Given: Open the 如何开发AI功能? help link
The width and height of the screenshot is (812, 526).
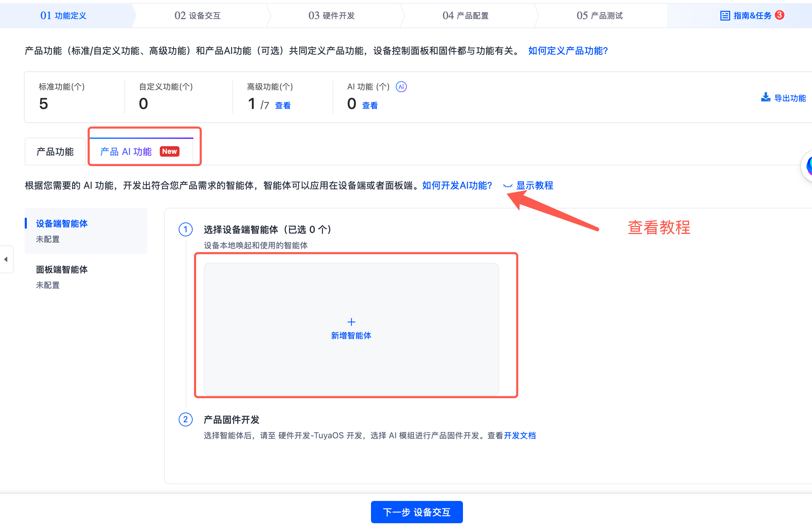Looking at the screenshot, I should tap(457, 186).
